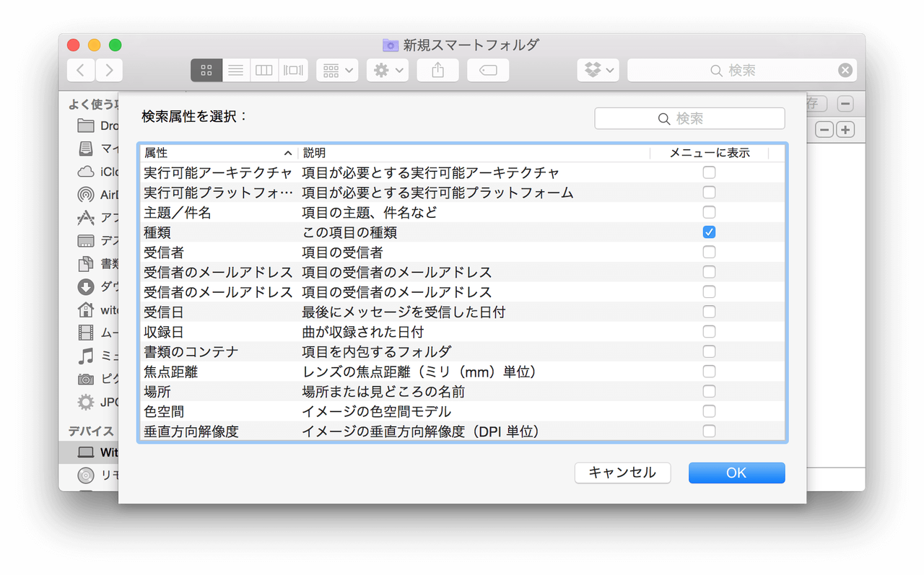Open the home folder sidebar icon
Screen dimensions: 924x575
tap(86, 310)
